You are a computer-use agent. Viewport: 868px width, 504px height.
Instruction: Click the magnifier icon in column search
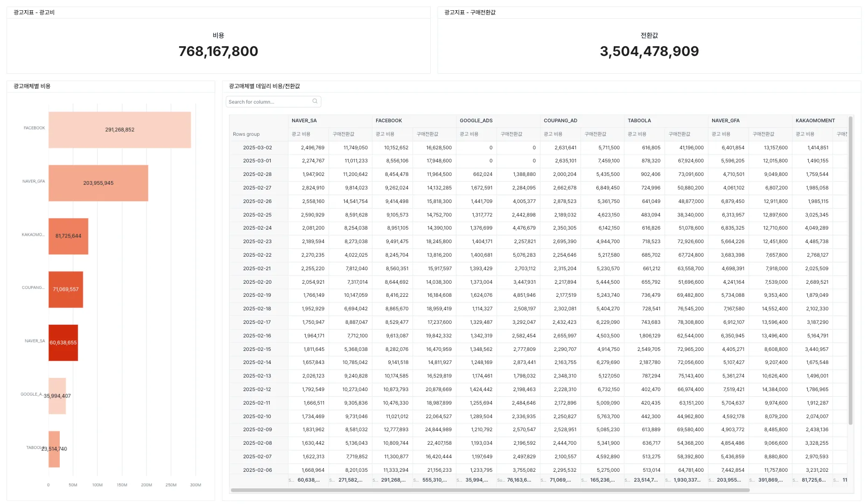[315, 101]
